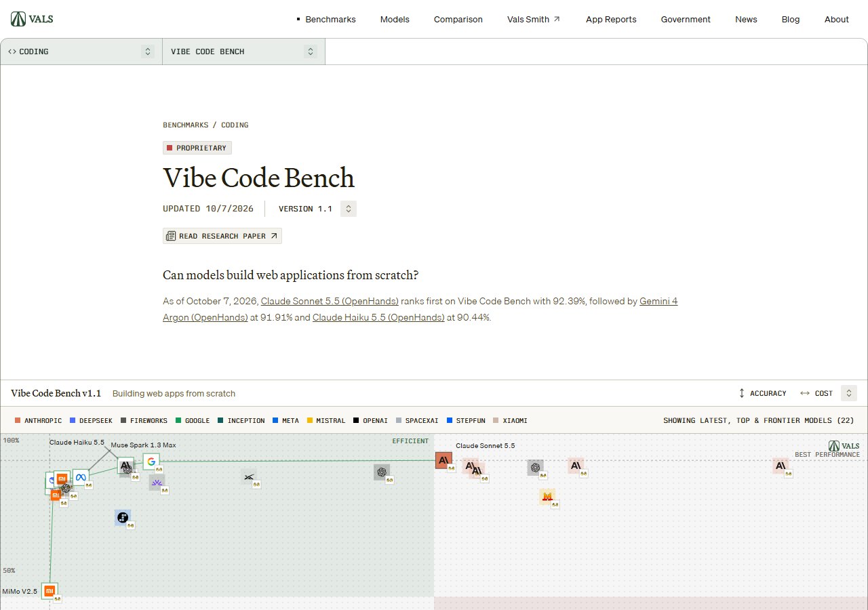The width and height of the screenshot is (868, 610).
Task: Select the SpaceXAI marker in the chart
Action: click(249, 476)
